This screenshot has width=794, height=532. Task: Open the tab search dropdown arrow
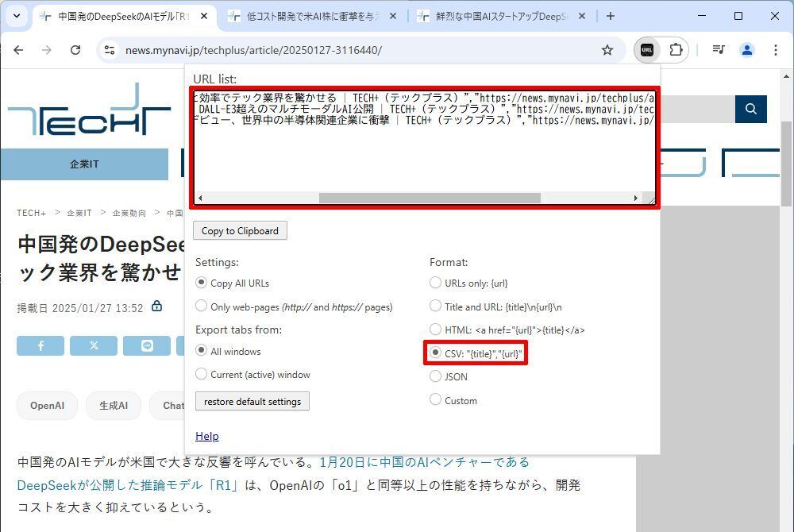[x=17, y=16]
